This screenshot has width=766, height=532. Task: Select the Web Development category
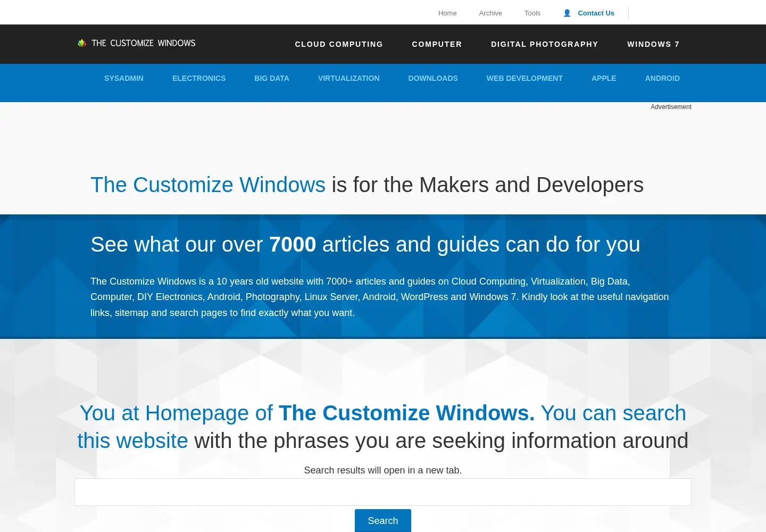tap(524, 78)
